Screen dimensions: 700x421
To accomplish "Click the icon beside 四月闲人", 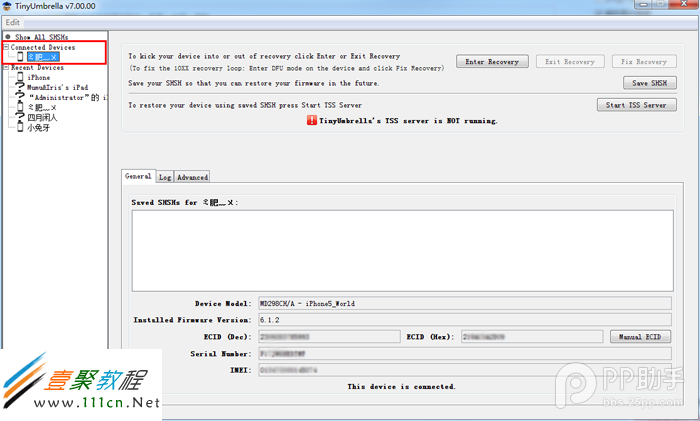I will [20, 117].
